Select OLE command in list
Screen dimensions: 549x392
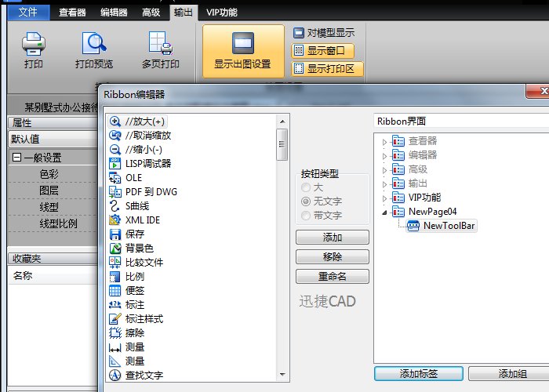click(125, 178)
